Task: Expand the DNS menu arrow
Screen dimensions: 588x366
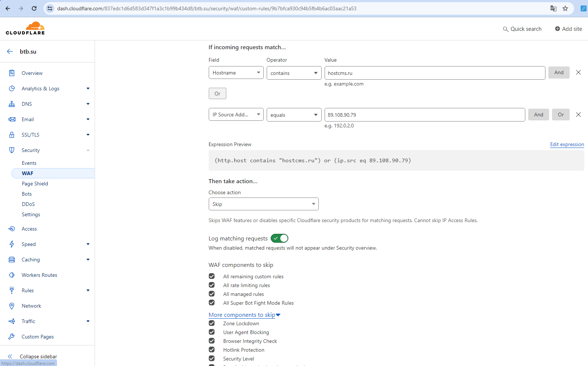Action: click(x=88, y=104)
